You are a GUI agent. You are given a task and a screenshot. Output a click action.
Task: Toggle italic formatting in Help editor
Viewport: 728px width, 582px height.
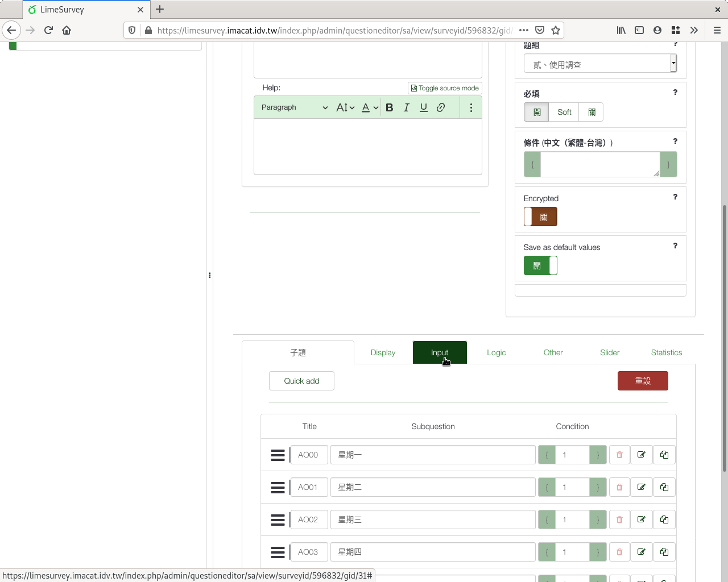(x=407, y=107)
